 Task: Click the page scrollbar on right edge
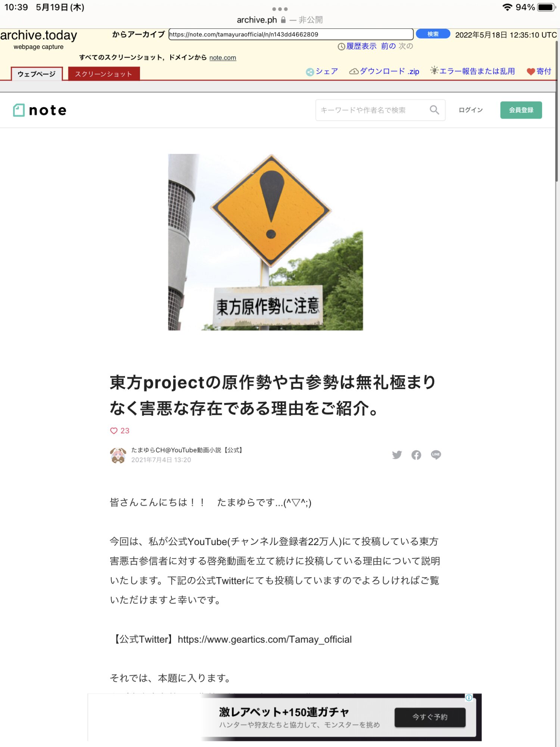coord(557,112)
